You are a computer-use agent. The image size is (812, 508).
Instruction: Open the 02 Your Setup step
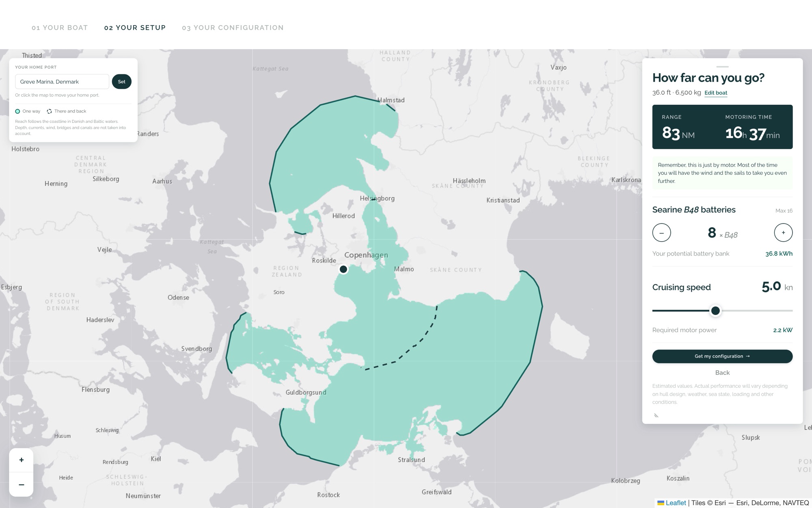coord(135,28)
